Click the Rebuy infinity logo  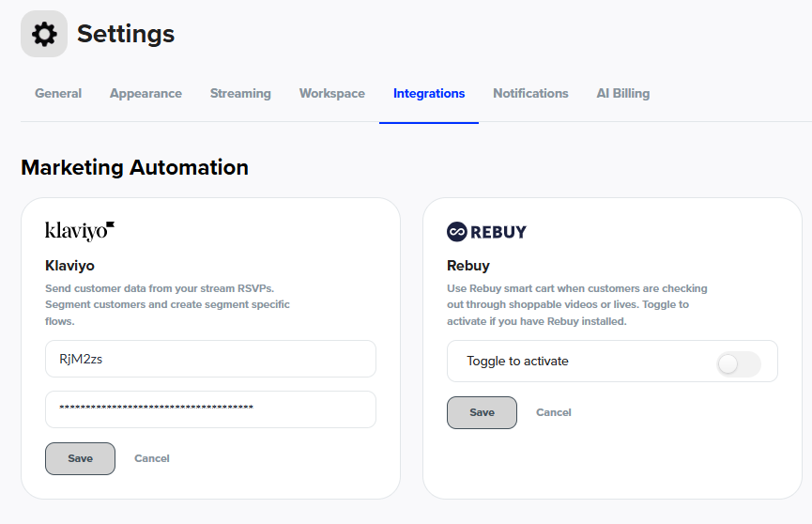click(457, 231)
